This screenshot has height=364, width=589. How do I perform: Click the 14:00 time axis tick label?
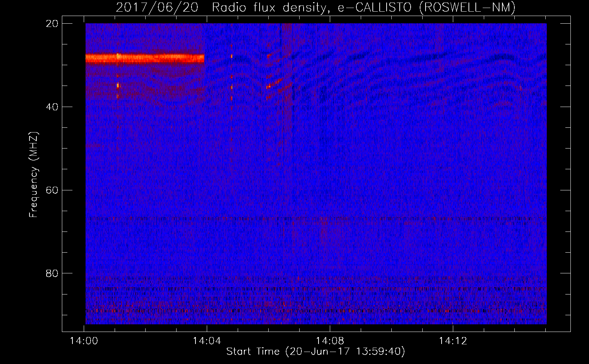tap(84, 341)
